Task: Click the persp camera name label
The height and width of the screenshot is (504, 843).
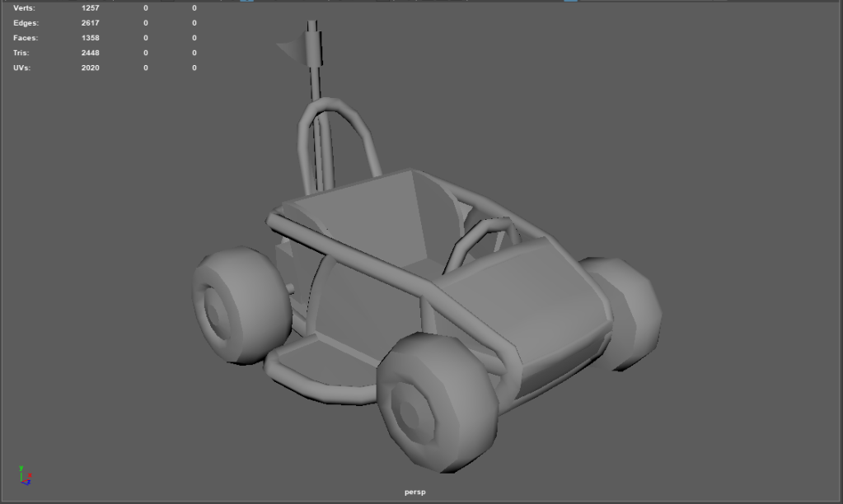Action: click(x=414, y=492)
